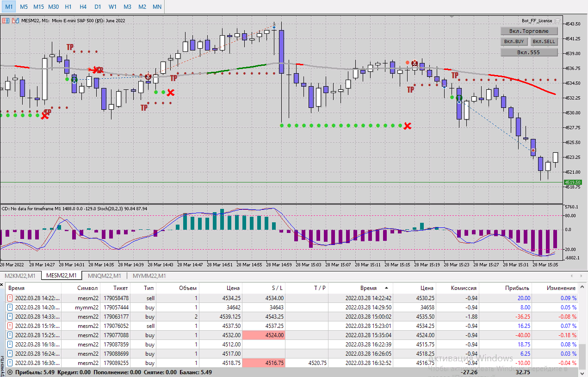
Task: Open the MNQM22,M1 chart tab
Action: [104, 276]
